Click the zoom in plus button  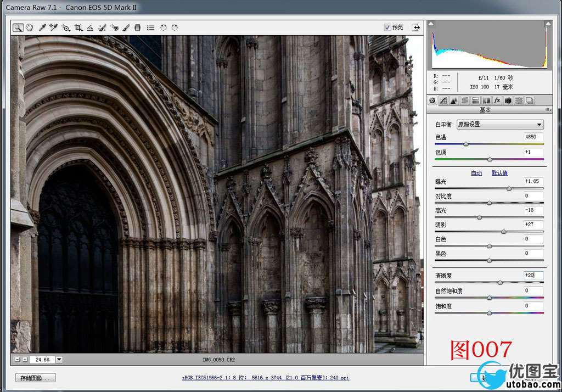click(x=25, y=360)
